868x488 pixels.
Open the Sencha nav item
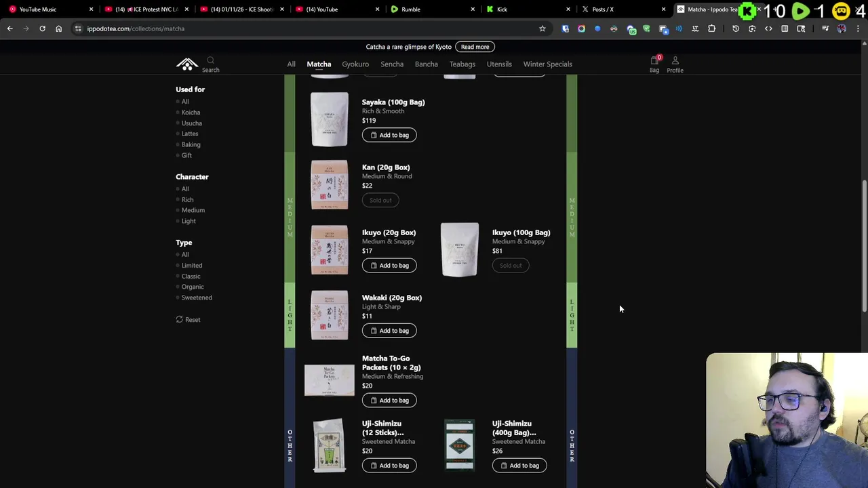click(392, 64)
